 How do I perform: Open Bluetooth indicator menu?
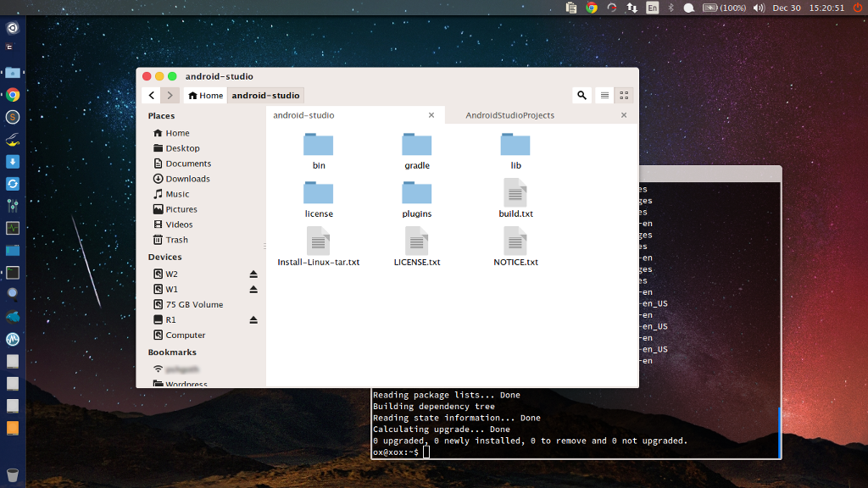coord(671,8)
